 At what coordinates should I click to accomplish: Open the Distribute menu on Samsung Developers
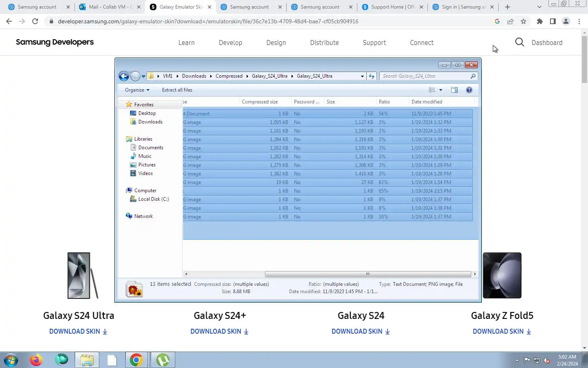click(x=324, y=43)
